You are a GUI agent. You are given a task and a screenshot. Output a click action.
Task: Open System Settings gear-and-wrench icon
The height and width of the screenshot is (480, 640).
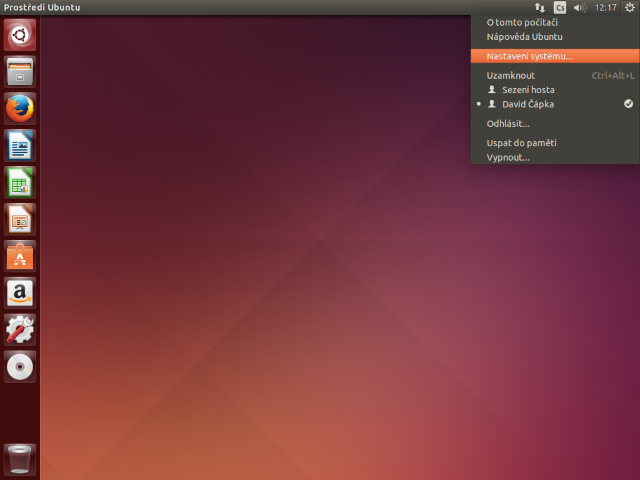click(x=20, y=330)
